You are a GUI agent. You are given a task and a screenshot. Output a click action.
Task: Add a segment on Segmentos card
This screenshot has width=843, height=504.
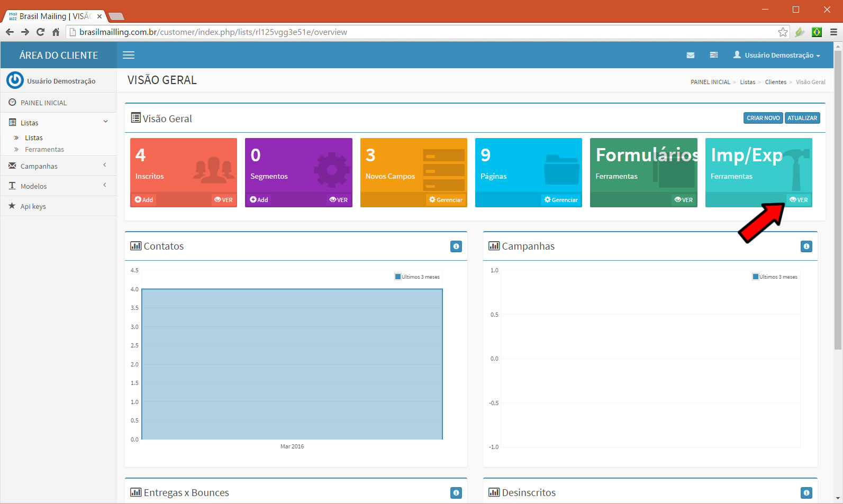(x=259, y=200)
